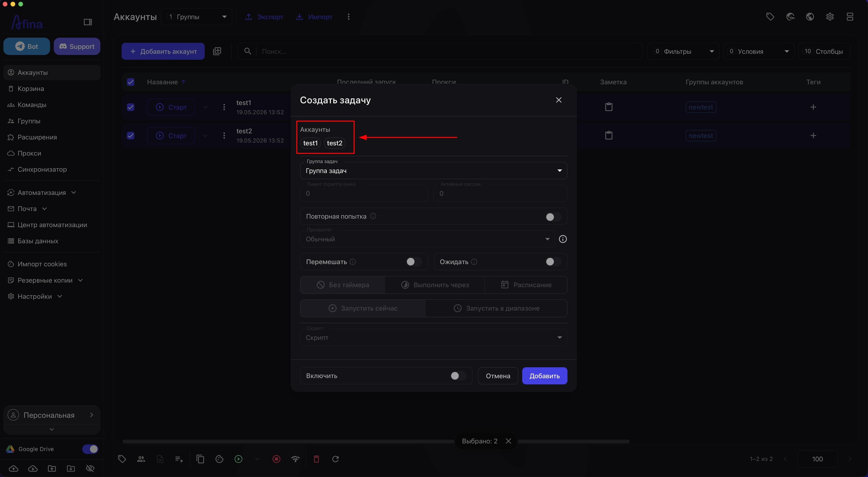Select the Расписание tab
868x477 pixels.
(526, 285)
